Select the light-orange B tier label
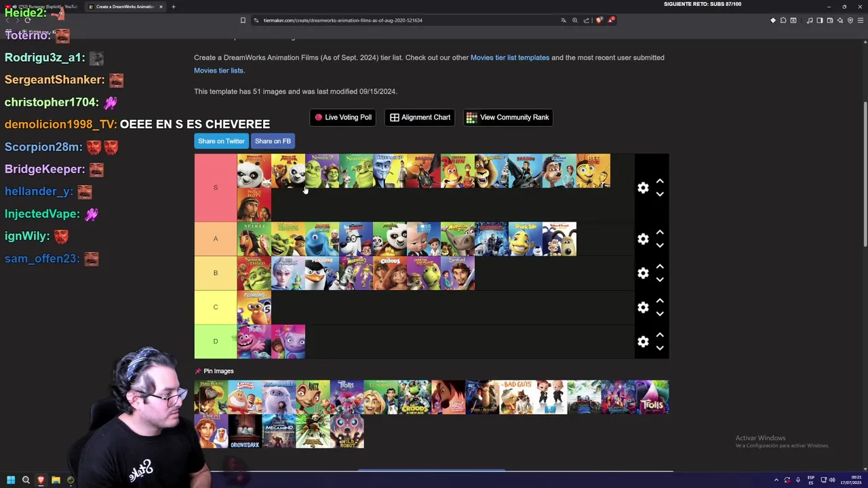This screenshot has width=868, height=488. pyautogui.click(x=216, y=273)
